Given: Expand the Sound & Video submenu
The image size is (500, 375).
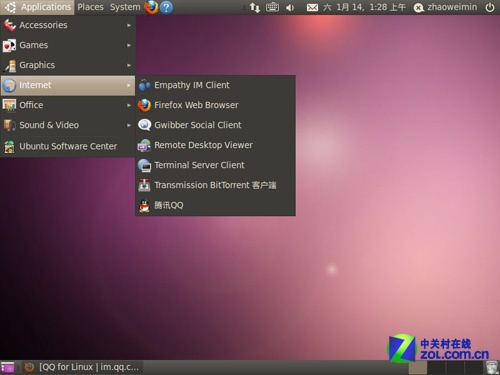Looking at the screenshot, I should (x=68, y=125).
